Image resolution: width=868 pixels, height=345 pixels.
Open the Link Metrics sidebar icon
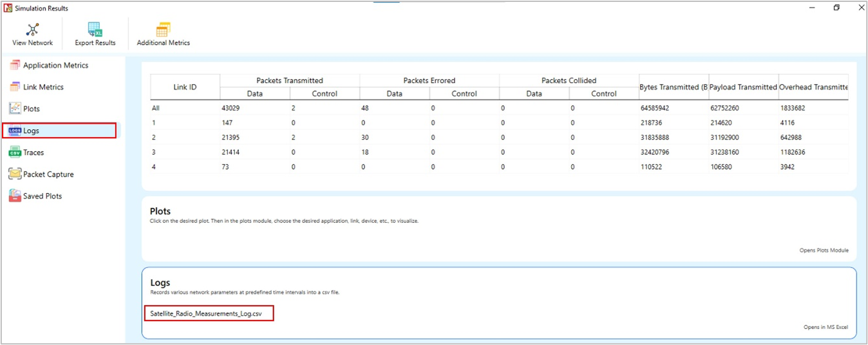coord(15,87)
